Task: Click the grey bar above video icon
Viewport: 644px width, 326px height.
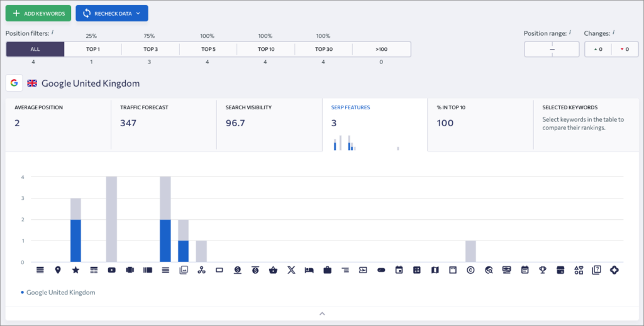Action: [112, 219]
